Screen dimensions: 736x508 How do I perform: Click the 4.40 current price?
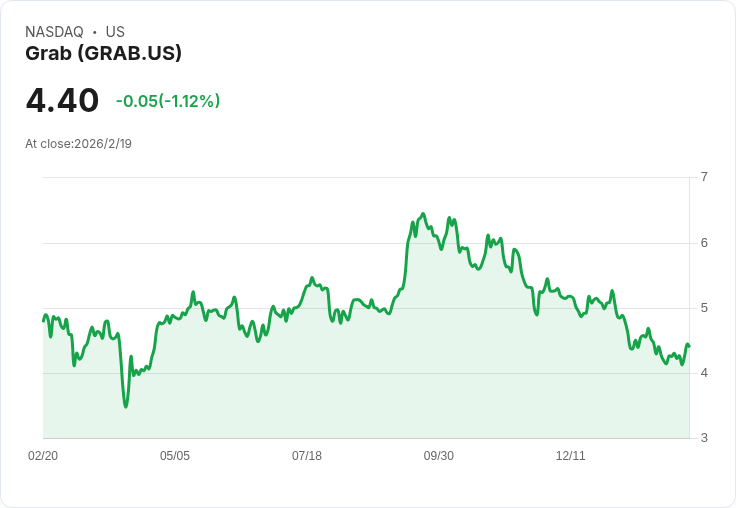coord(62,101)
